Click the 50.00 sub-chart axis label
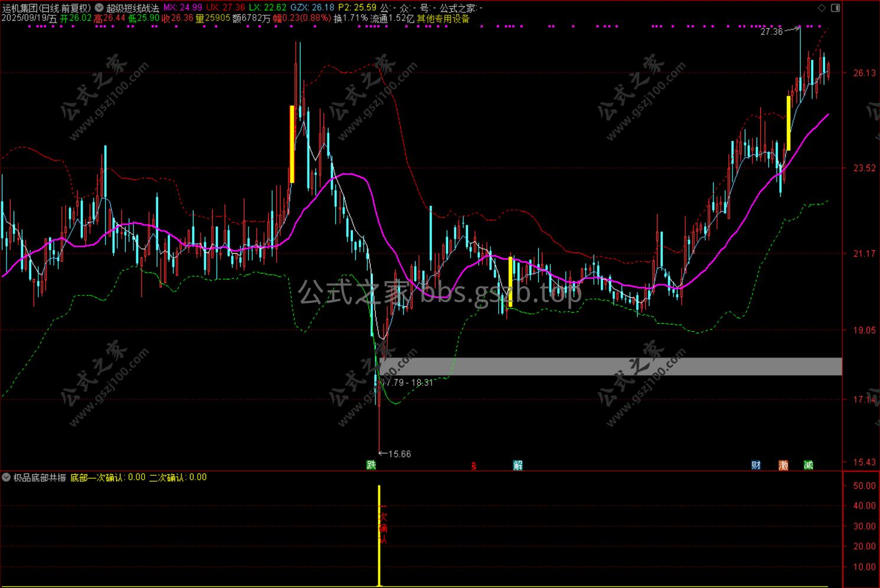This screenshot has height=588, width=880. pos(864,486)
